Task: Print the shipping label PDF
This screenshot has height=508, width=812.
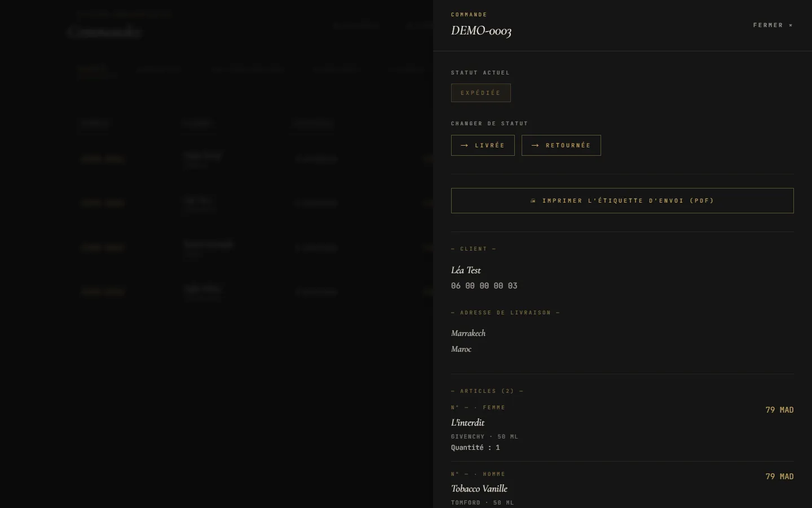Action: click(x=623, y=200)
